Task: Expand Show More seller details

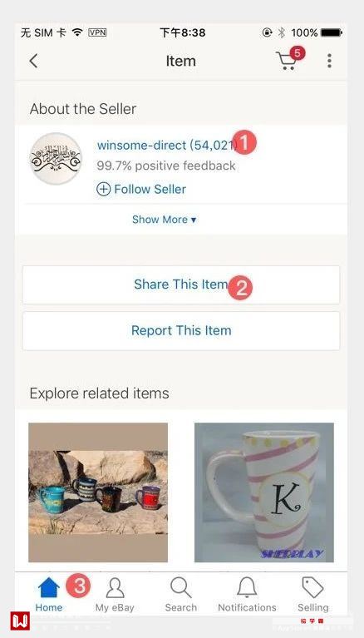Action: point(165,220)
